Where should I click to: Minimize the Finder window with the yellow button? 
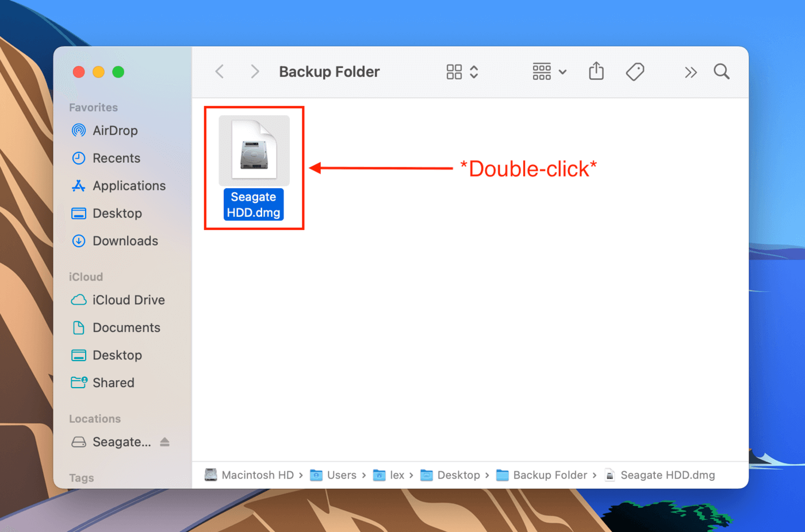click(x=98, y=72)
